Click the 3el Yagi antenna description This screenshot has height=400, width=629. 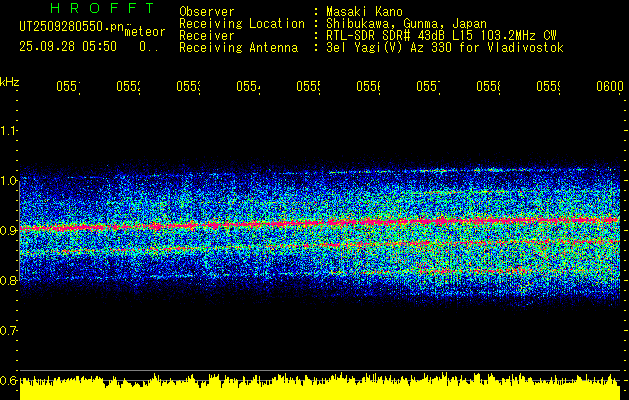coord(445,48)
